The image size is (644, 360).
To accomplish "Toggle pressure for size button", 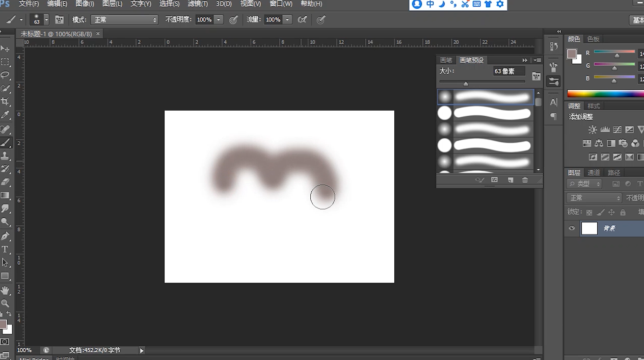I will 321,19.
